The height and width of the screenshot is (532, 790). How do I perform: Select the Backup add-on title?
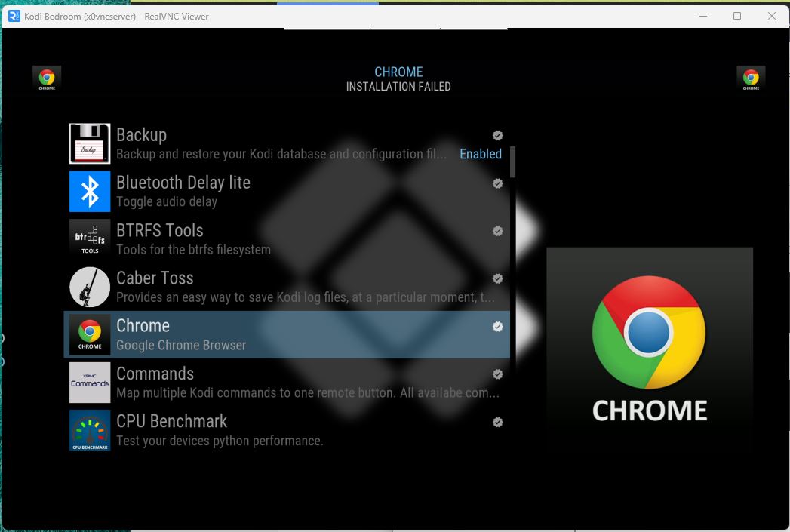pos(142,135)
